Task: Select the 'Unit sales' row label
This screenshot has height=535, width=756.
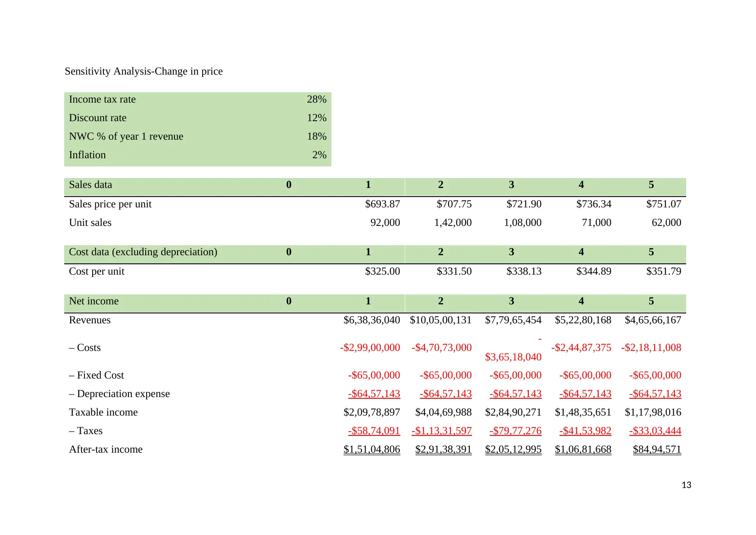Action: 90,222
